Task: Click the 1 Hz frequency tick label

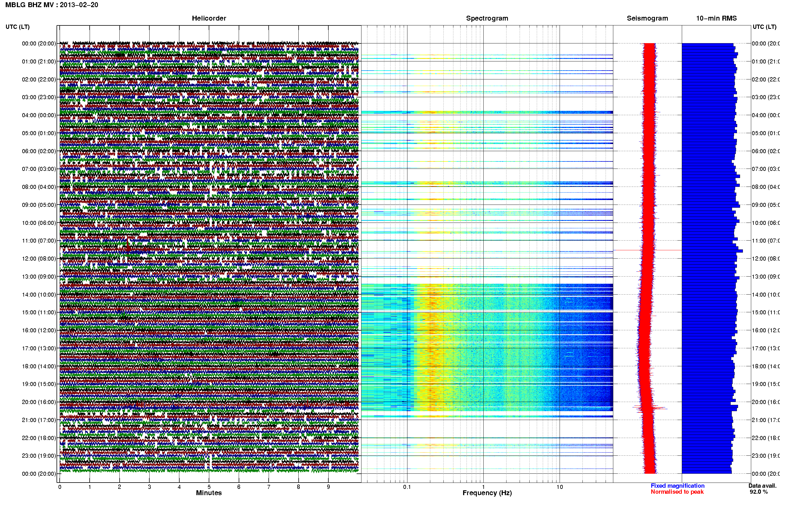Action: pyautogui.click(x=483, y=487)
